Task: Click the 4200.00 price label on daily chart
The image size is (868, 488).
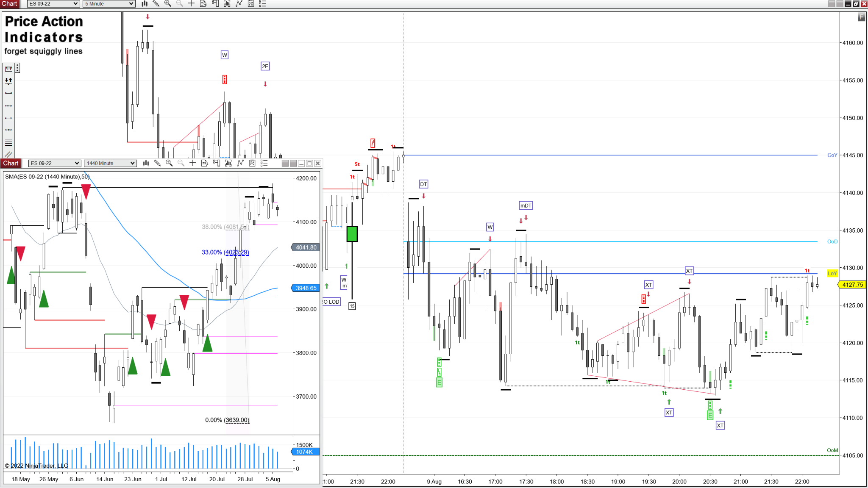Action: 306,178
